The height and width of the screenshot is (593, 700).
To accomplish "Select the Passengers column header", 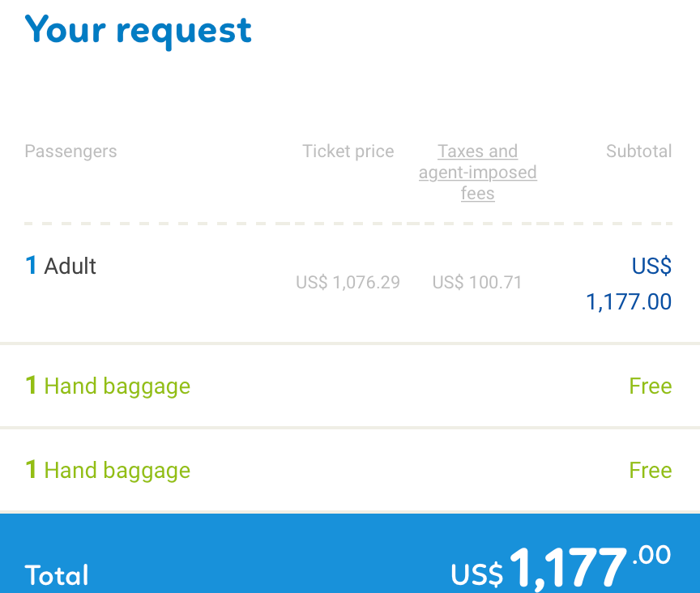I will 70,151.
